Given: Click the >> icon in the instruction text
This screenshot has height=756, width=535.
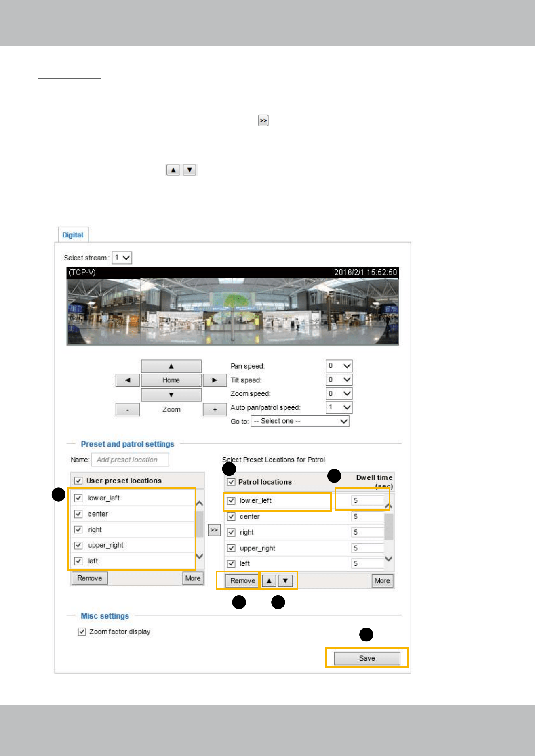Looking at the screenshot, I should [x=263, y=120].
